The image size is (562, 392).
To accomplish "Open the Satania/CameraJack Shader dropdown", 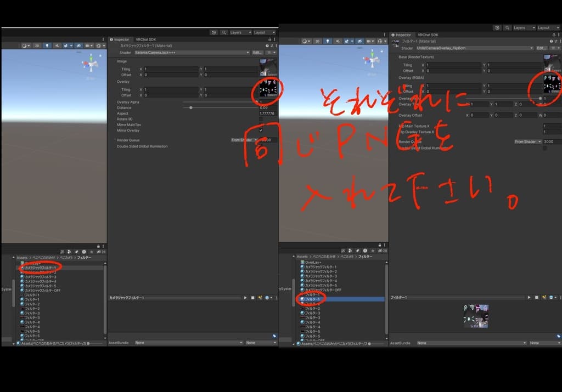I will pos(192,52).
